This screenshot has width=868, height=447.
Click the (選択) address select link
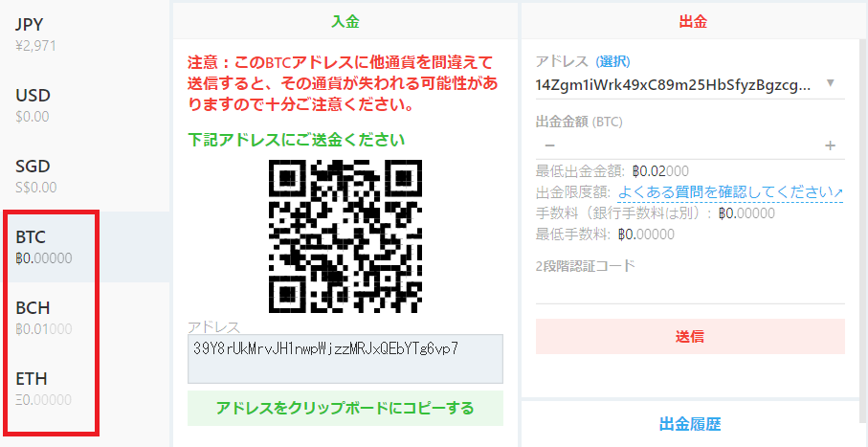tap(612, 61)
